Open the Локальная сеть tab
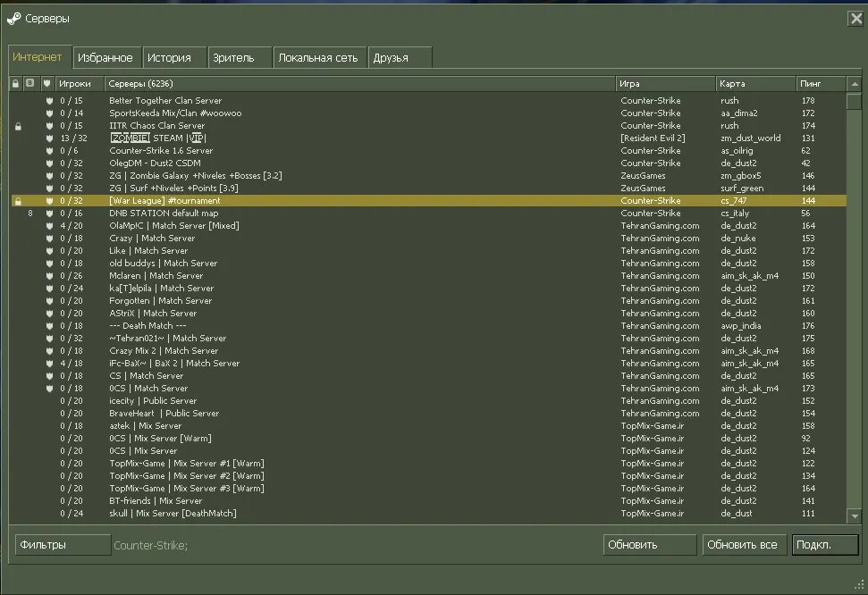The height and width of the screenshot is (595, 868). coord(319,57)
